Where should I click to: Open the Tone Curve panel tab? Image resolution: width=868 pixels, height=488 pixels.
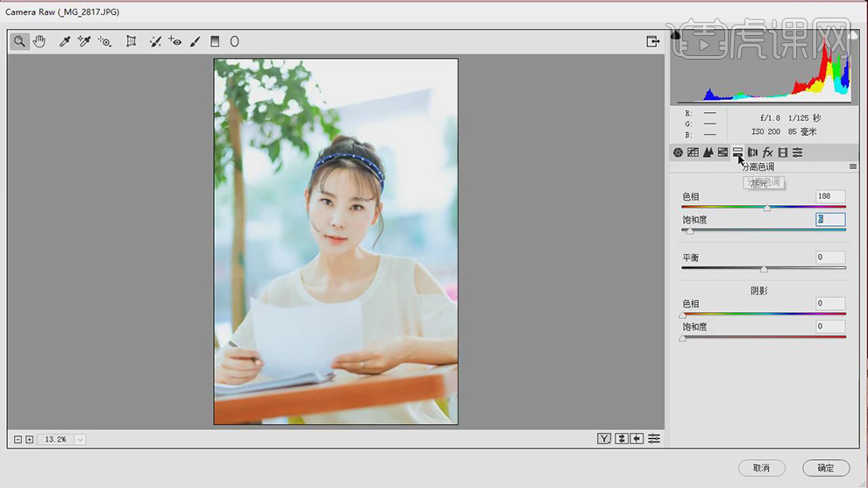click(x=693, y=152)
